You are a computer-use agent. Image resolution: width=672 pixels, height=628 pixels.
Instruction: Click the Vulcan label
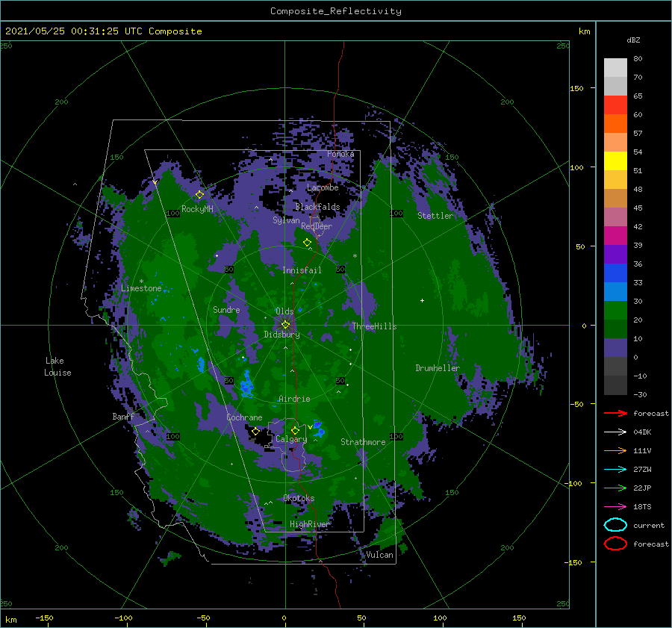click(x=380, y=555)
